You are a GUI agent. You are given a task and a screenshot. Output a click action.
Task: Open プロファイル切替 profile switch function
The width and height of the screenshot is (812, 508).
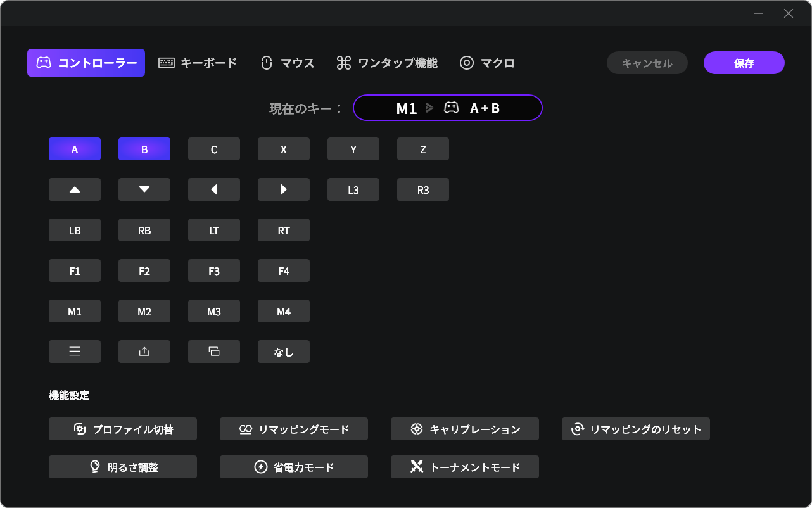tap(123, 429)
